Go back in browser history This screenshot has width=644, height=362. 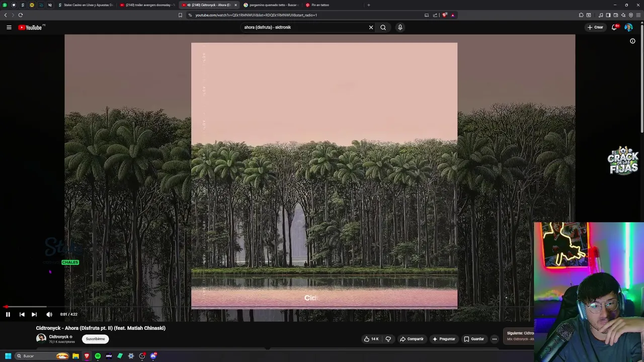coord(6,15)
